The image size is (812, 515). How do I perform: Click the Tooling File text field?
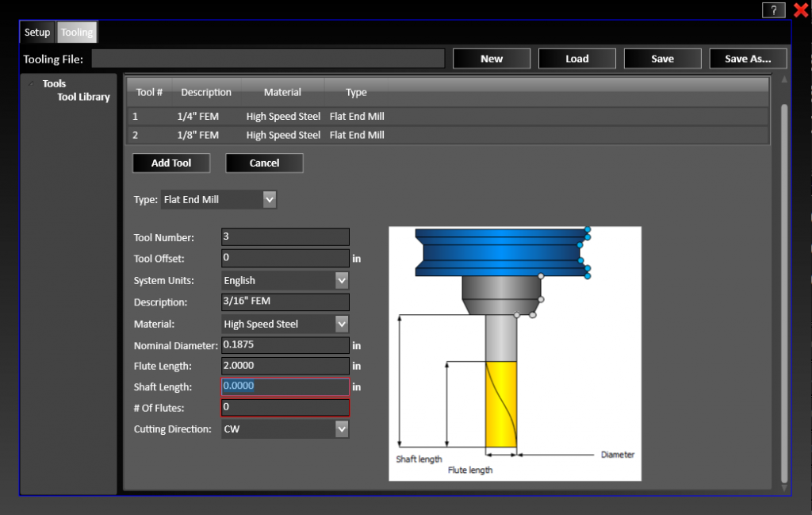point(269,58)
